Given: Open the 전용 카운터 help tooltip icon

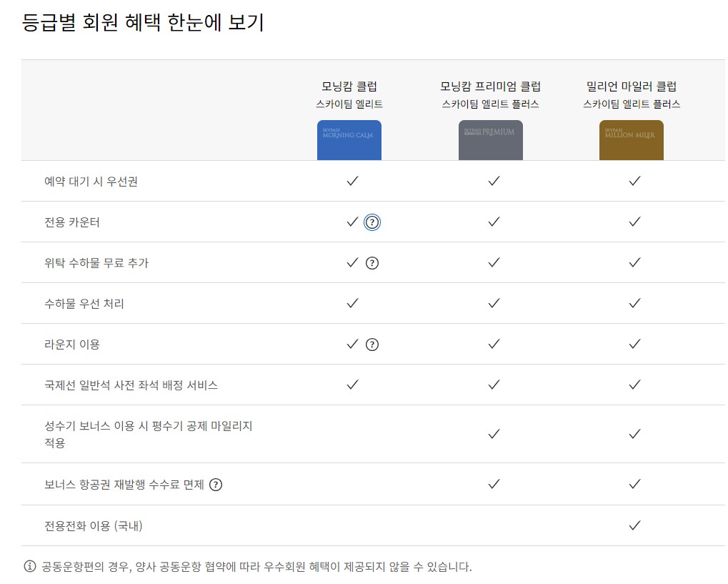Looking at the screenshot, I should [372, 222].
